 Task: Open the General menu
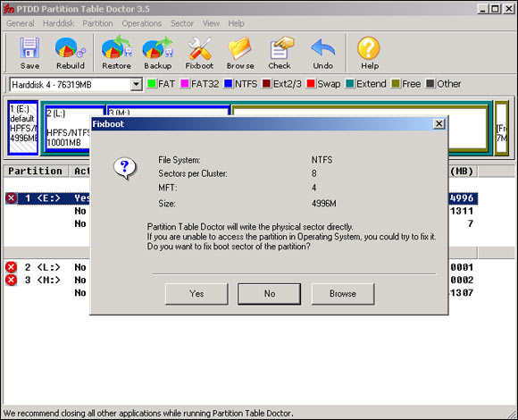tap(21, 23)
